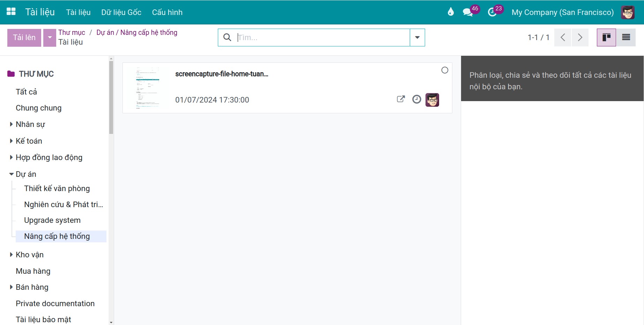Viewport: 644px width, 325px height.
Task: Open the Dữ liệu Gốc menu
Action: [121, 12]
